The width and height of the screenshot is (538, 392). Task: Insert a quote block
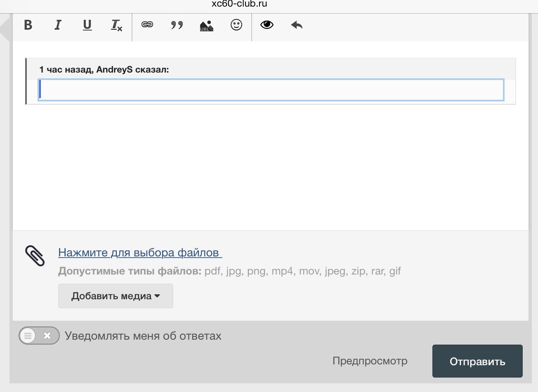pyautogui.click(x=177, y=25)
